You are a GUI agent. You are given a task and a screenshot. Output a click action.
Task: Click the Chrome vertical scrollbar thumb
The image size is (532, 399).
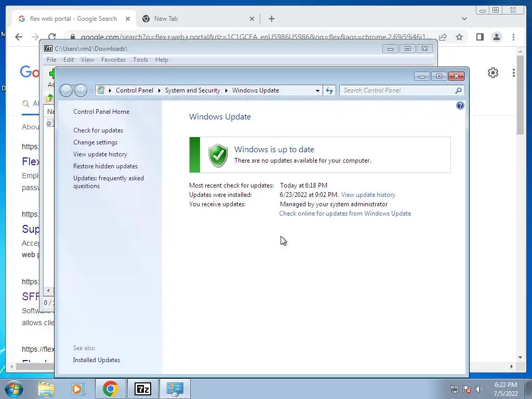click(520, 95)
